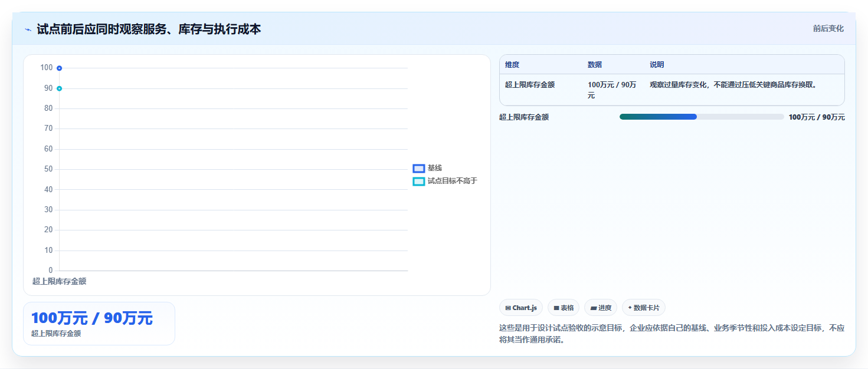Click the 进度 chip icon
Image resolution: width=868 pixels, height=369 pixels.
coord(594,308)
